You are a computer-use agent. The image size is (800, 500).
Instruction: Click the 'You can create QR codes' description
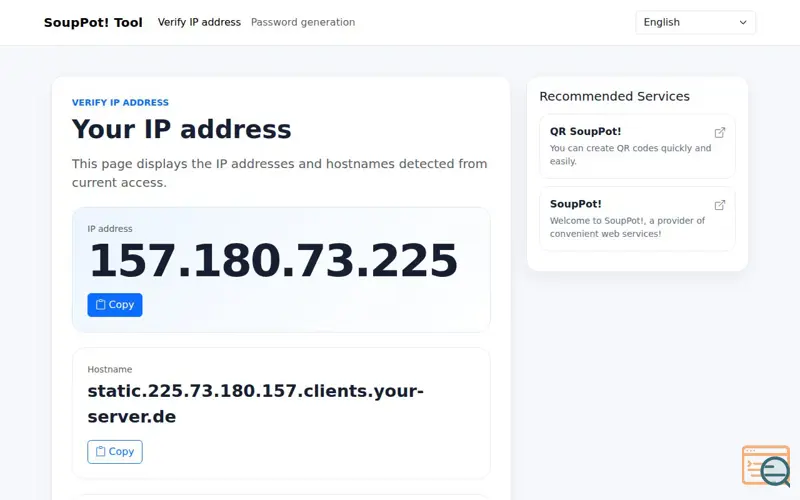630,155
